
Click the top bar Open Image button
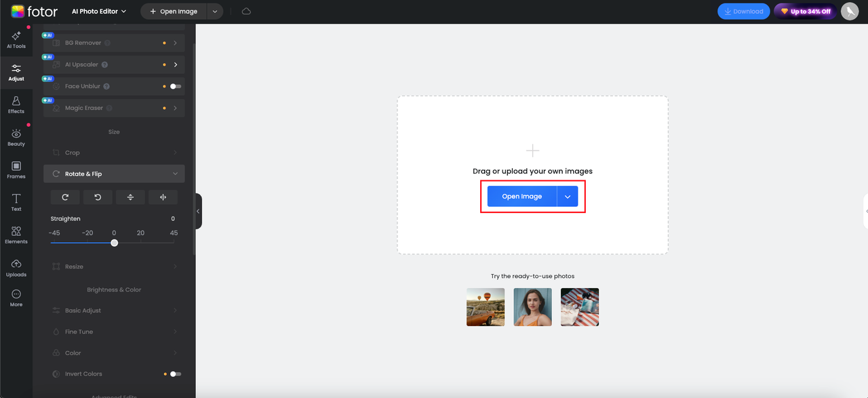174,12
